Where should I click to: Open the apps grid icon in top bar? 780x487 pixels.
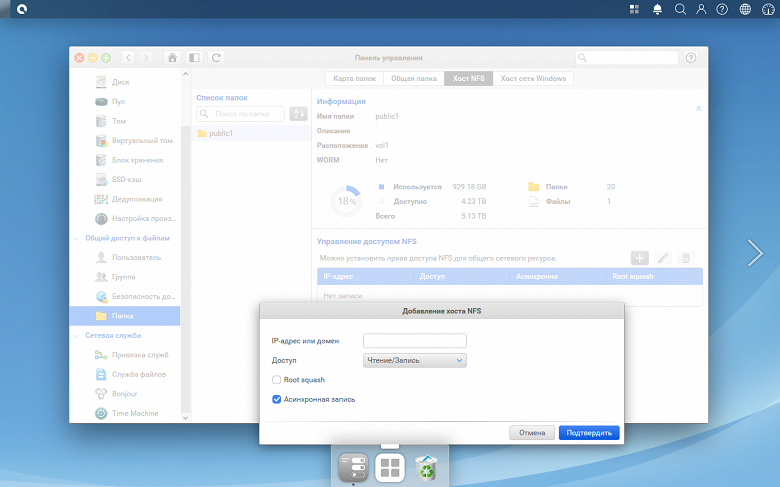[634, 9]
